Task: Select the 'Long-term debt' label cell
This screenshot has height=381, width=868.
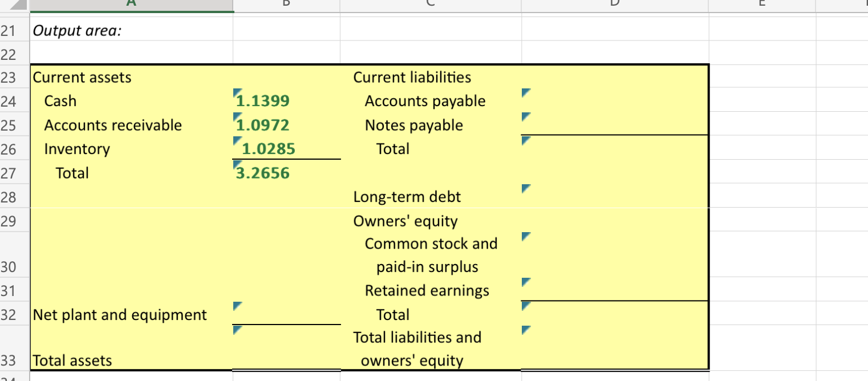Action: 431,196
